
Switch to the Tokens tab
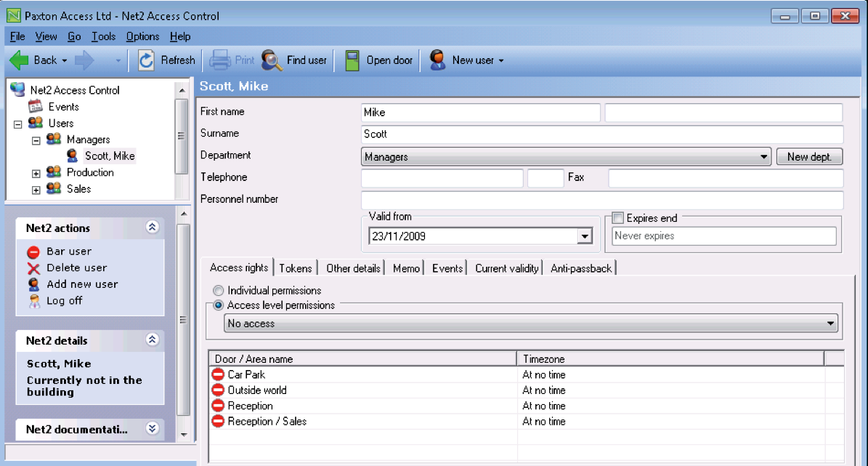(x=296, y=268)
